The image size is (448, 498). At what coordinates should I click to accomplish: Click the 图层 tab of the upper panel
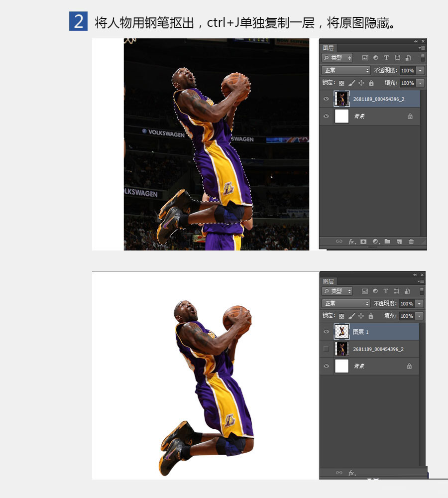pos(329,48)
